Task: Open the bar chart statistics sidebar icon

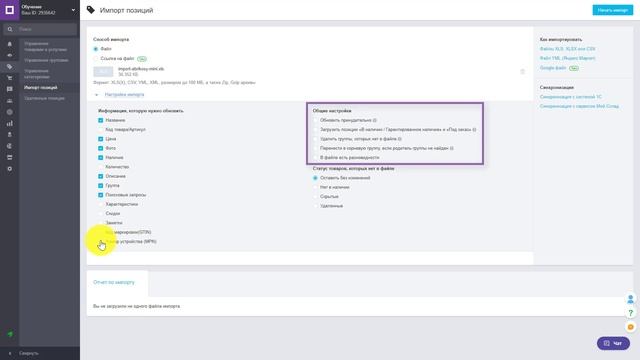Action: (x=9, y=123)
